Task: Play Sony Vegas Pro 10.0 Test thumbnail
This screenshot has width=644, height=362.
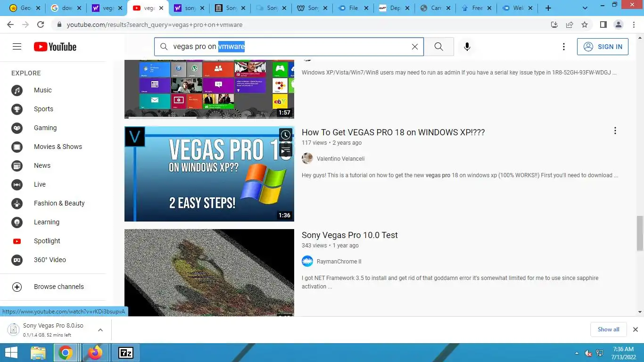Action: (x=209, y=272)
